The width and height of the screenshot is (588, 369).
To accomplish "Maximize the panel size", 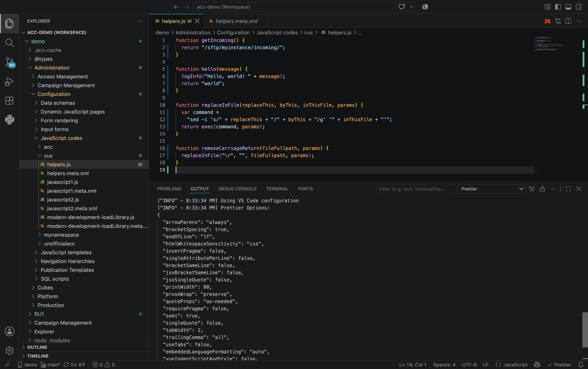I will point(568,189).
